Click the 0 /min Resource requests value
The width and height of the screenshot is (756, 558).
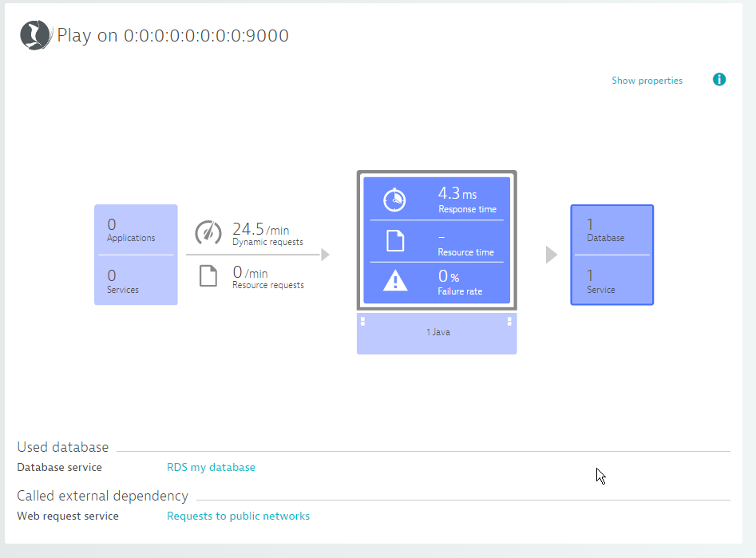(x=268, y=277)
